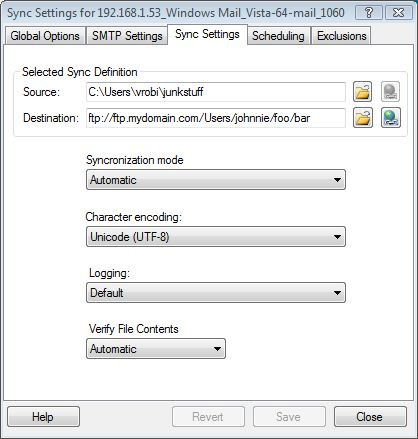Switch to the Global Options tab
The image size is (418, 439).
(x=45, y=36)
